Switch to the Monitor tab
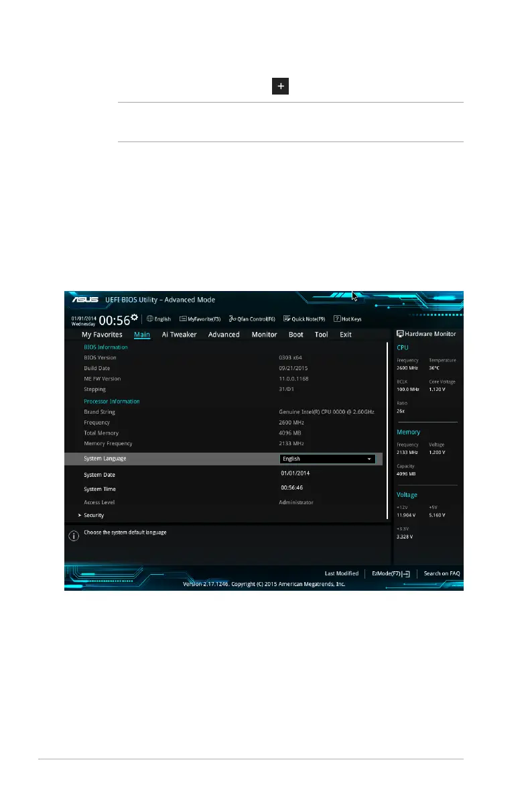 click(x=264, y=335)
